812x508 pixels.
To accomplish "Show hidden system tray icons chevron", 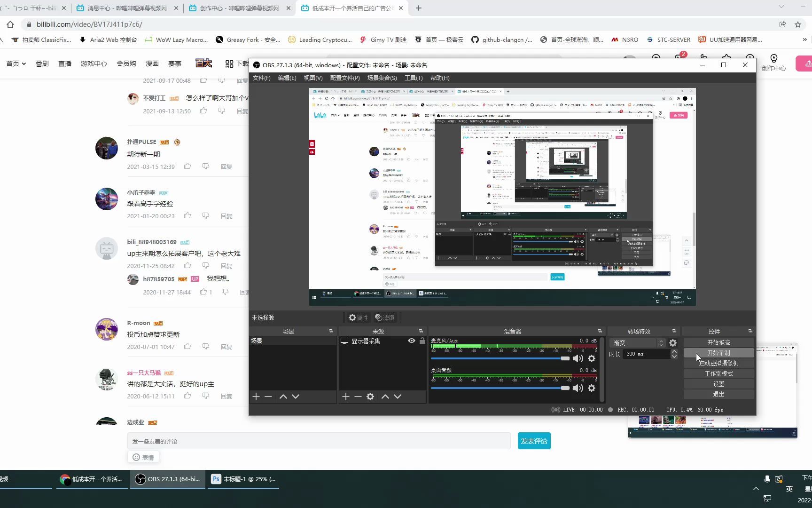I will pos(756,489).
